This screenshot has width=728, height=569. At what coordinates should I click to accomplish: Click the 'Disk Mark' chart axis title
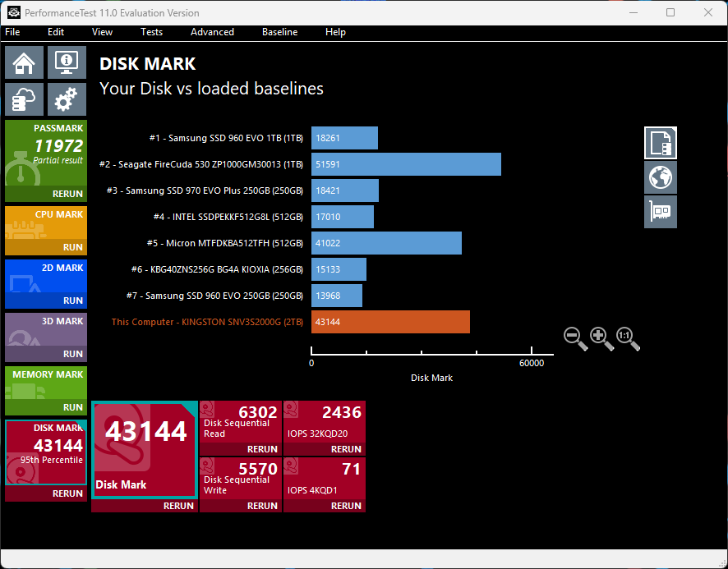tap(431, 378)
